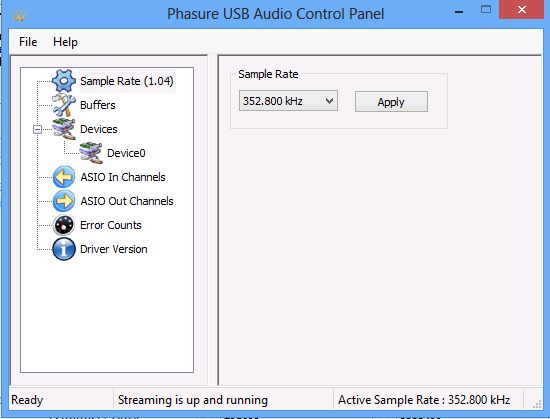Open the Help menu

pos(65,42)
